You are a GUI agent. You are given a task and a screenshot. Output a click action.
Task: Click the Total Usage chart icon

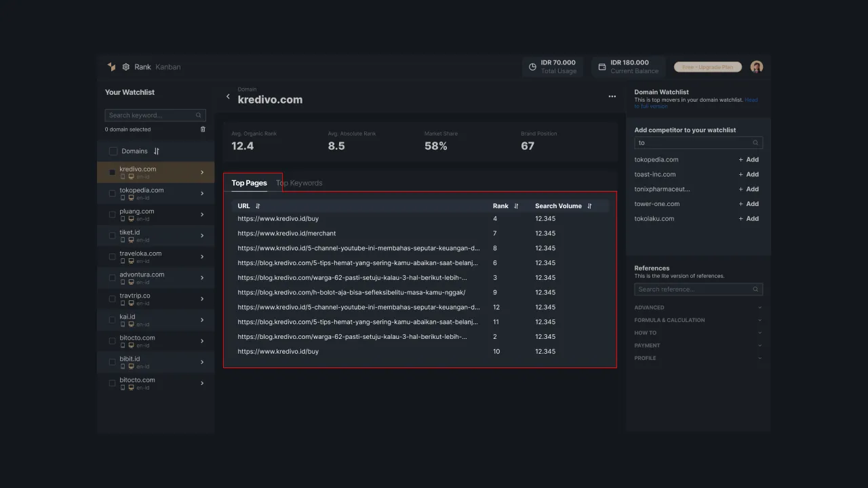pos(532,67)
